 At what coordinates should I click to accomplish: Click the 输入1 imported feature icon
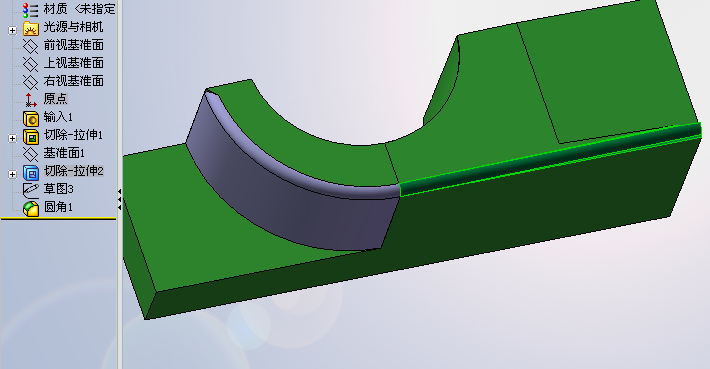click(x=31, y=118)
